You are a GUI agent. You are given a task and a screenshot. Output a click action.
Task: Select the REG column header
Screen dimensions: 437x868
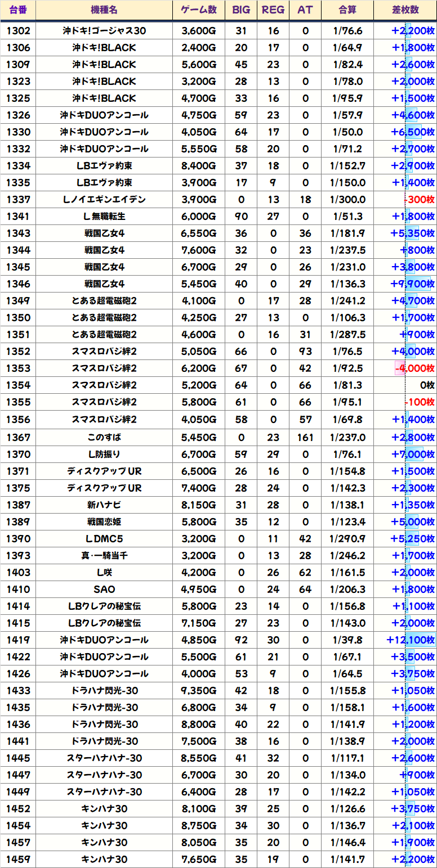point(273,10)
